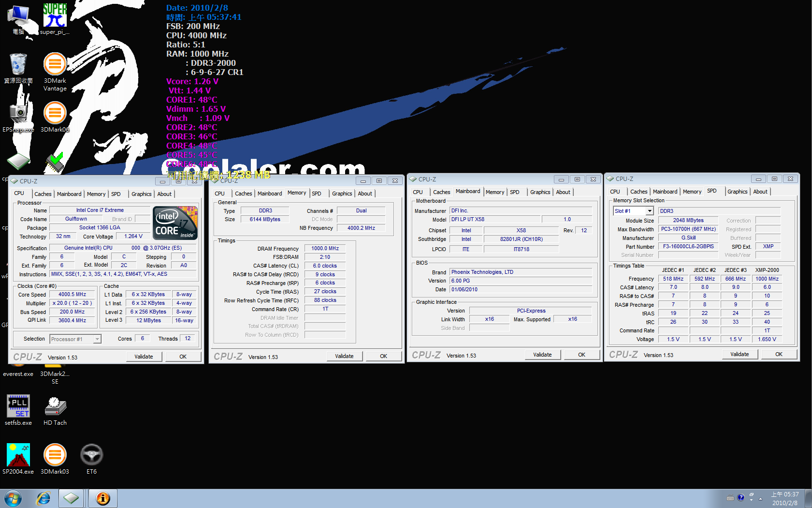Click Validate in the Mainboard tab window

[x=542, y=355]
